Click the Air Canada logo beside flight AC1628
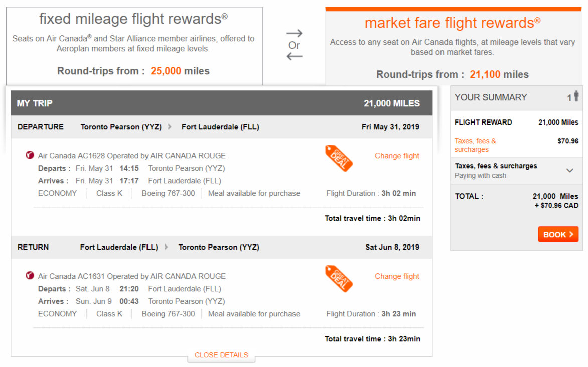Image resolution: width=588 pixels, height=367 pixels. point(31,155)
